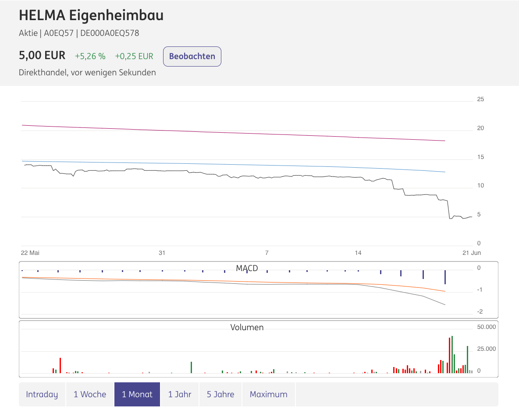This screenshot has width=519, height=420.
Task: Click the 5,00 EUR price
Action: tap(42, 56)
